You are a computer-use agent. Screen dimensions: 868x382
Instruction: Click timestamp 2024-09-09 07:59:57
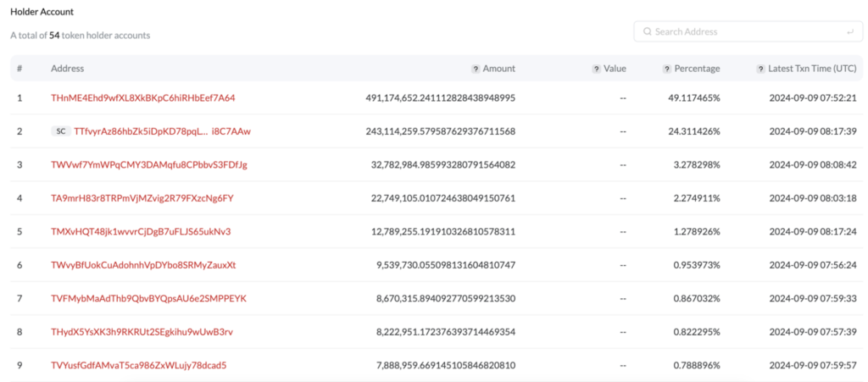(x=813, y=365)
